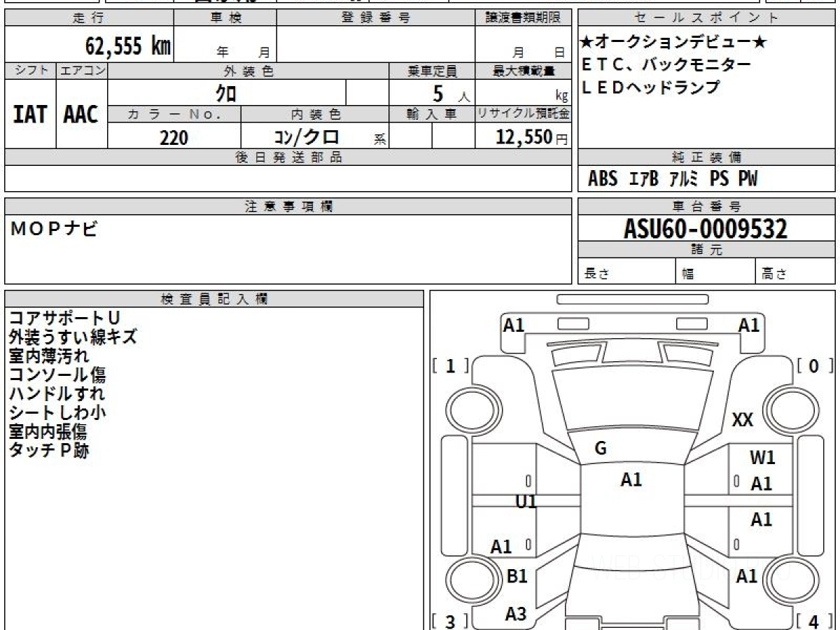Select the tire rating bracket showing 1
The image size is (840, 630).
[451, 366]
